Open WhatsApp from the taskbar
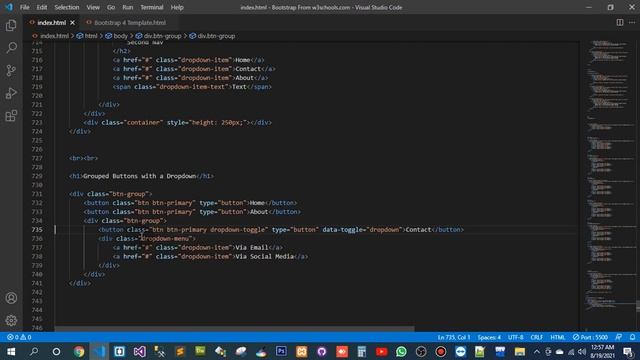 click(401, 351)
